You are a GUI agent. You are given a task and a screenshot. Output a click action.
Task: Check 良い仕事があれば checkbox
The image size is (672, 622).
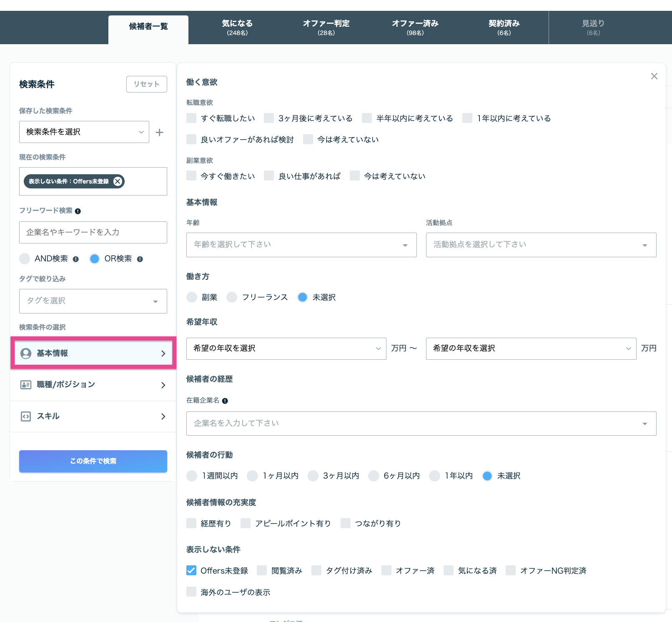coord(269,176)
